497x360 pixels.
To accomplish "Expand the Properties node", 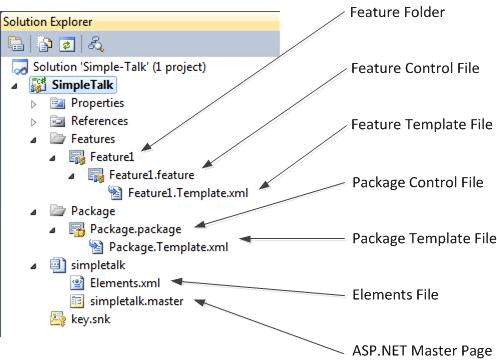I will (x=33, y=104).
